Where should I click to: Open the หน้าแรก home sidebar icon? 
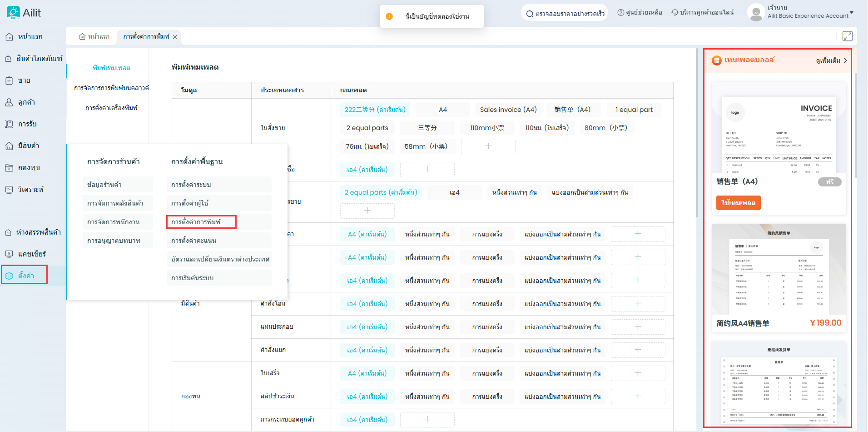pos(9,37)
